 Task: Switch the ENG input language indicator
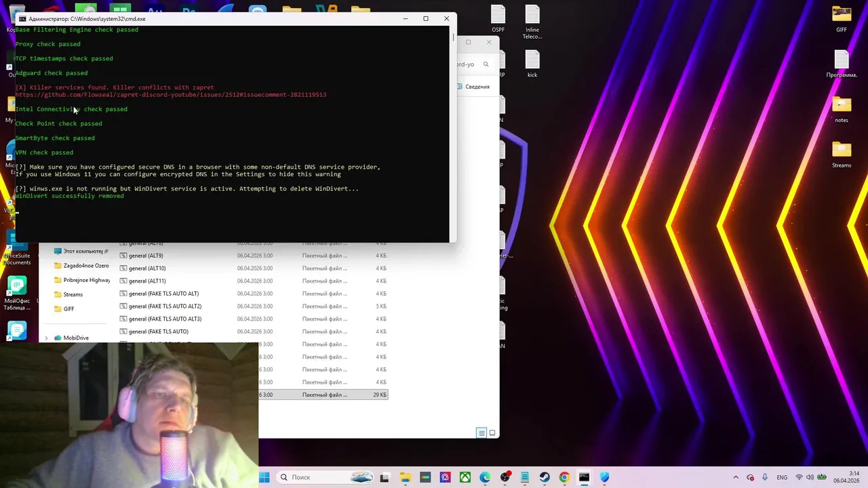[782, 477]
